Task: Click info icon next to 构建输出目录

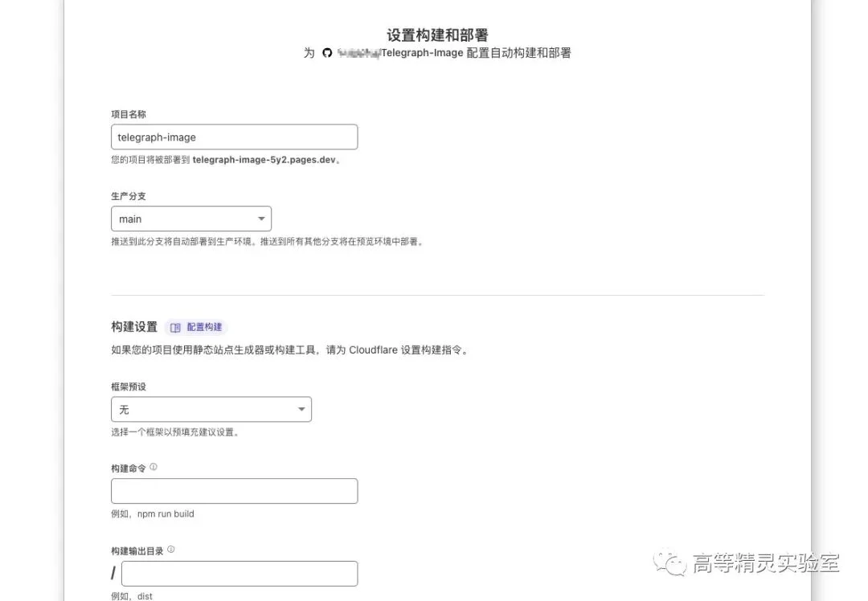Action: click(171, 550)
